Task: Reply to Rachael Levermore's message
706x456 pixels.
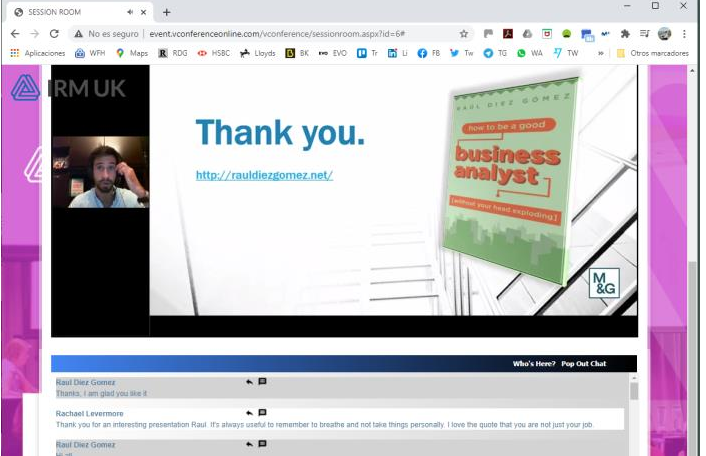Action: coord(249,413)
